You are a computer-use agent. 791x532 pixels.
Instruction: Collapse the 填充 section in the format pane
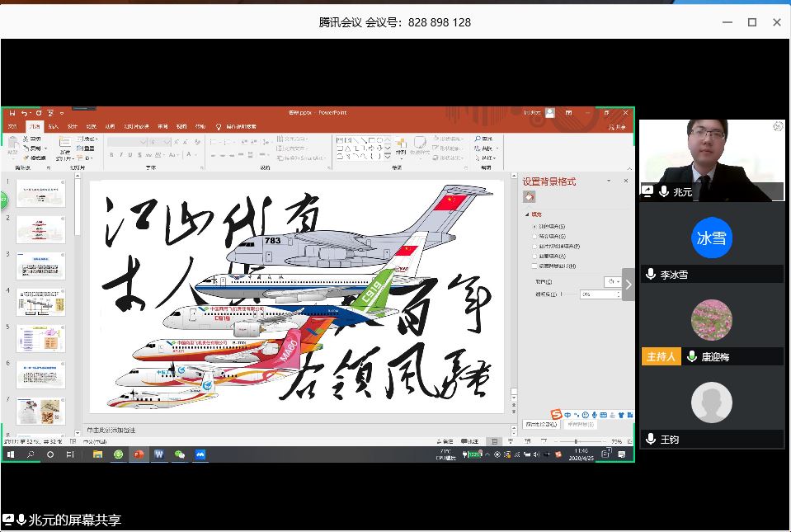click(x=529, y=214)
